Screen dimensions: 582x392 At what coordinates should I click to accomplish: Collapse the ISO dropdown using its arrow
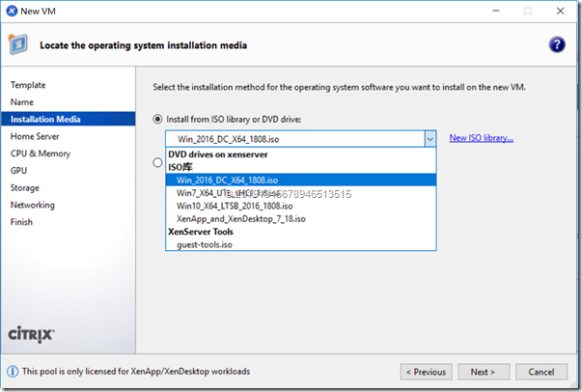click(430, 139)
